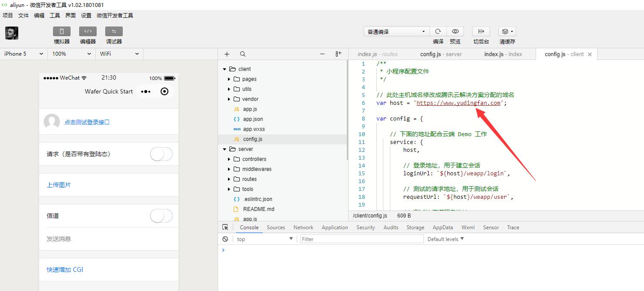
Task: Switch to the index.js routes tab
Action: point(378,54)
